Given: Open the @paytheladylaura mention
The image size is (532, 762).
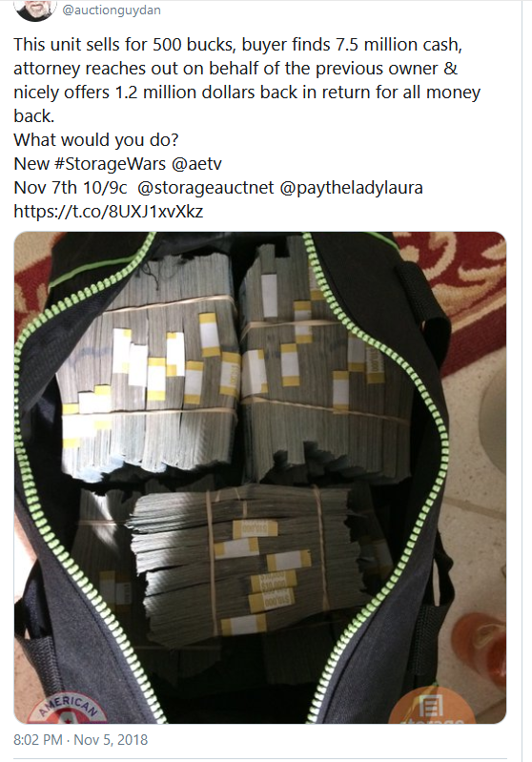Looking at the screenshot, I should click(x=351, y=188).
